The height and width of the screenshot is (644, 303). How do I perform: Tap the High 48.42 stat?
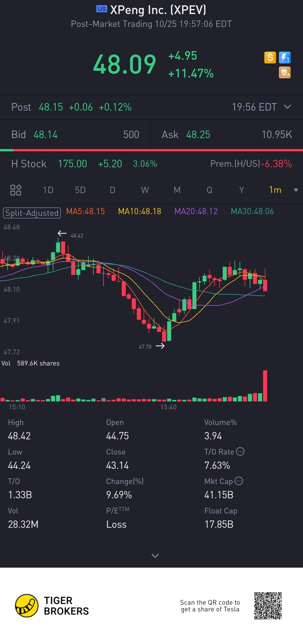coord(19,430)
